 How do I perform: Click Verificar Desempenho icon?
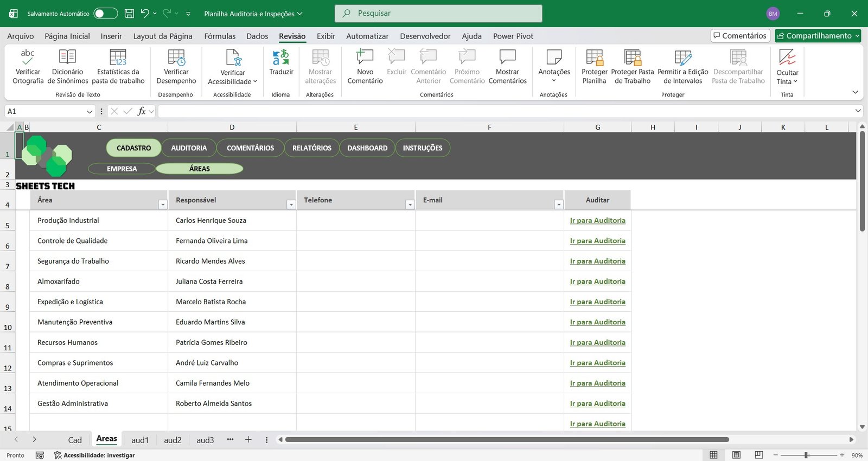176,57
